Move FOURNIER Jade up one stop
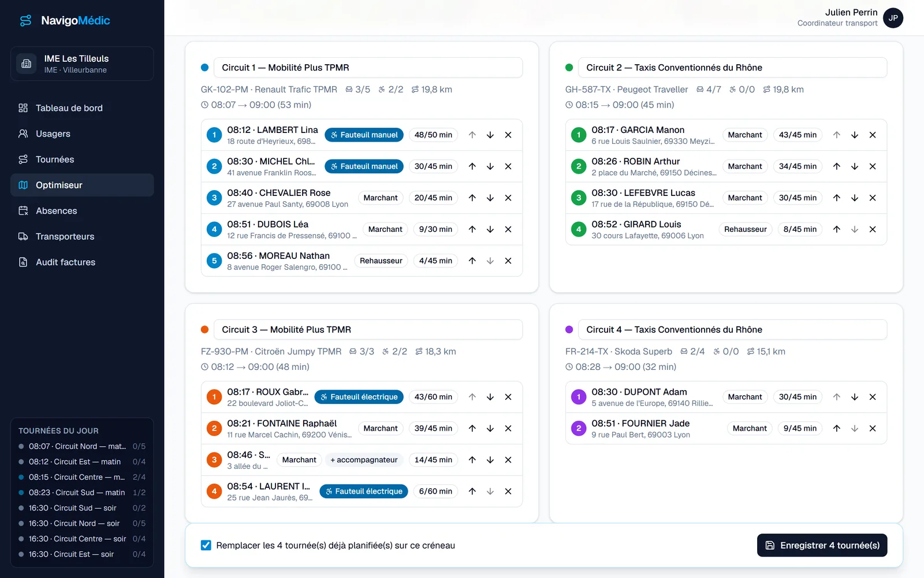Screen dimensions: 924x578 pyautogui.click(x=837, y=428)
